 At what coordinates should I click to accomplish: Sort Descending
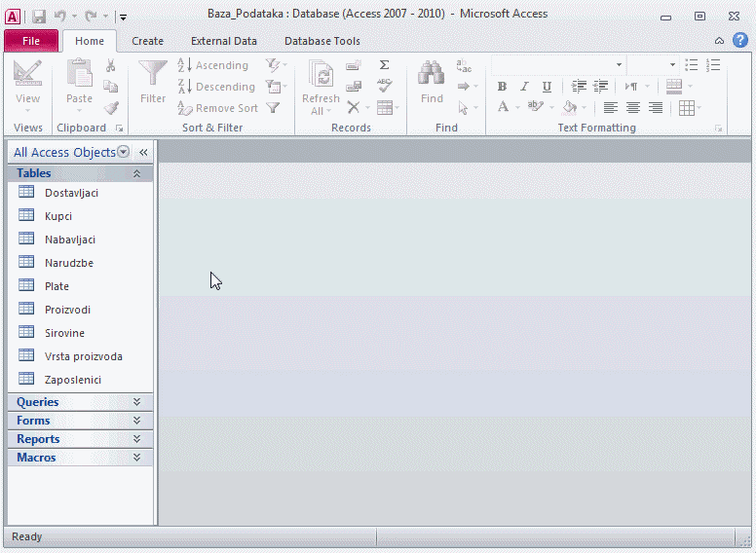pyautogui.click(x=216, y=87)
